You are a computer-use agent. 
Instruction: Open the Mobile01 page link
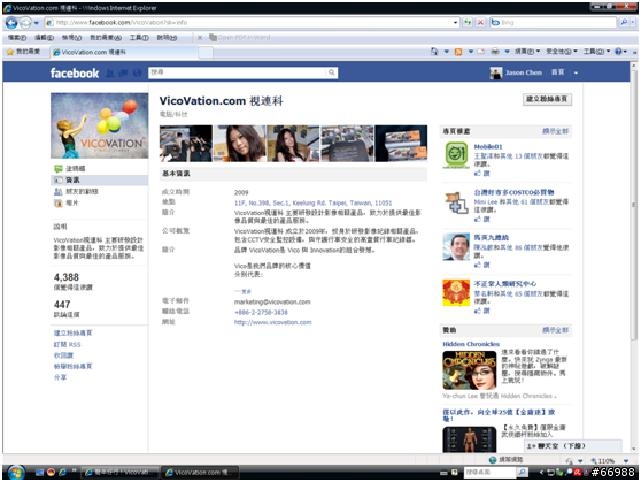(488, 147)
